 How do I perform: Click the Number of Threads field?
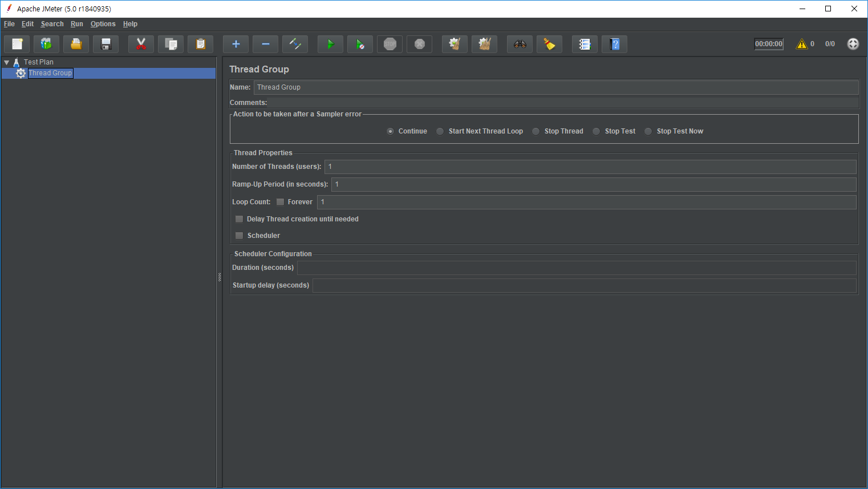coord(590,167)
